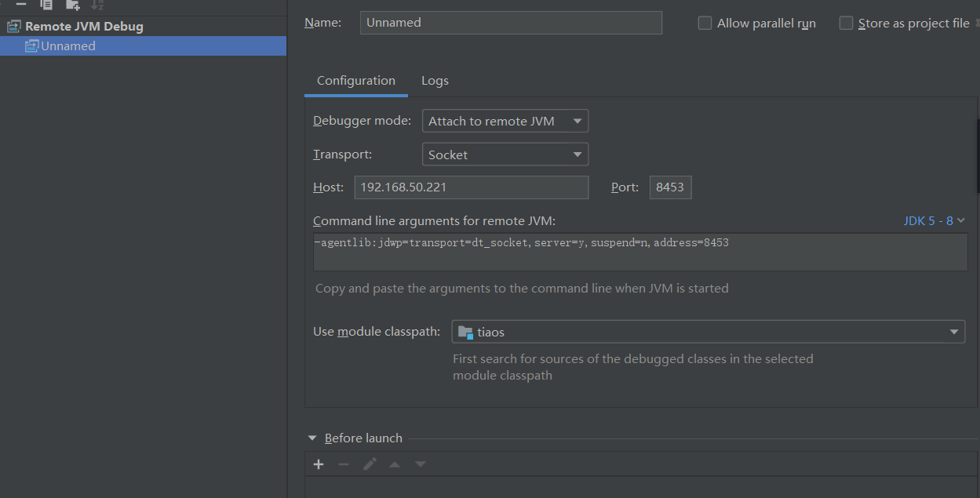This screenshot has width=980, height=498.
Task: Click the 'Debugger mode:' label
Action: point(362,121)
